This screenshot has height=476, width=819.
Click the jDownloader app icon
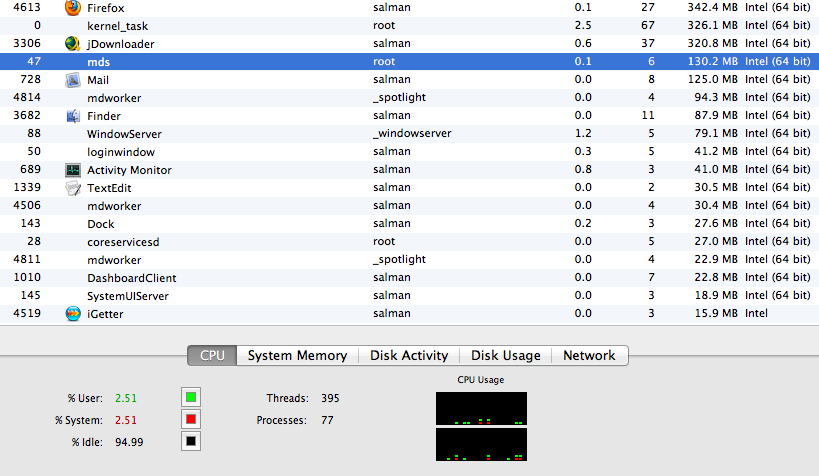click(x=73, y=43)
